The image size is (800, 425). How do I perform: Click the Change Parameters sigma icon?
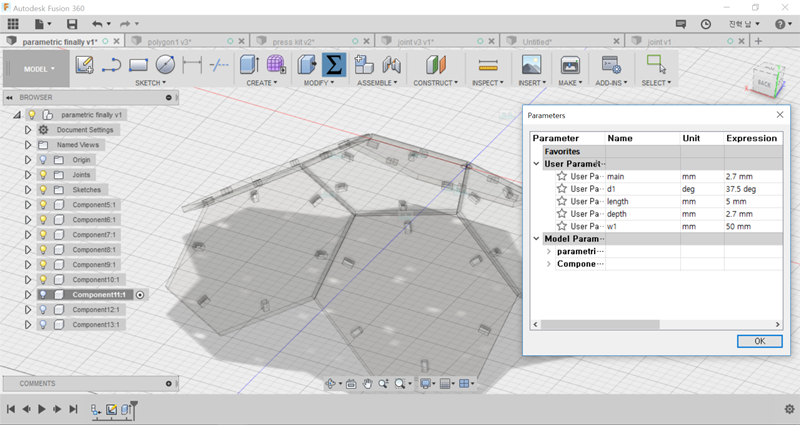point(334,65)
